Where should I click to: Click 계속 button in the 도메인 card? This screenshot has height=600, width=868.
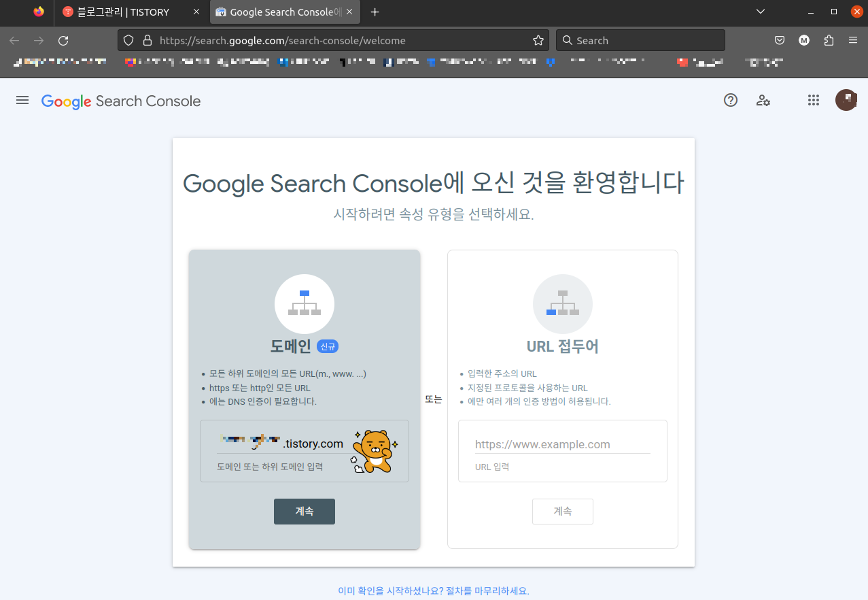point(305,512)
